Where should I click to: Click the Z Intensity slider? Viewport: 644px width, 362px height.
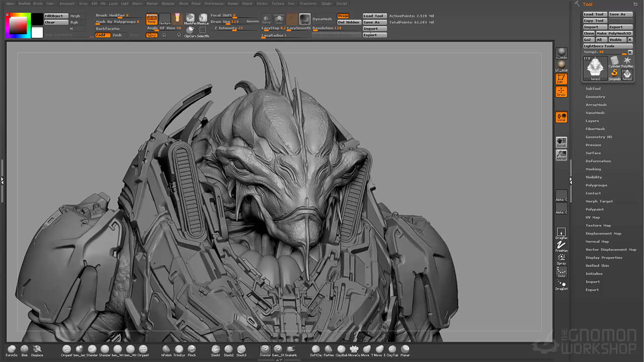tap(235, 29)
